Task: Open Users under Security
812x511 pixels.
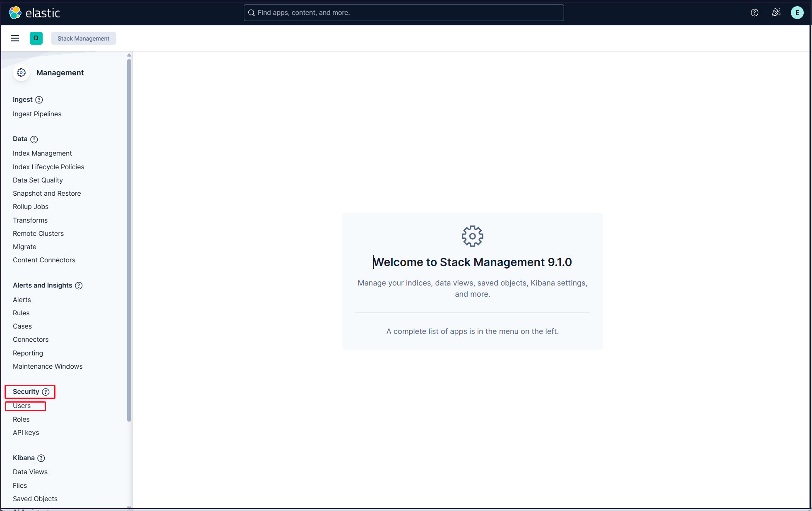Action: click(x=22, y=406)
